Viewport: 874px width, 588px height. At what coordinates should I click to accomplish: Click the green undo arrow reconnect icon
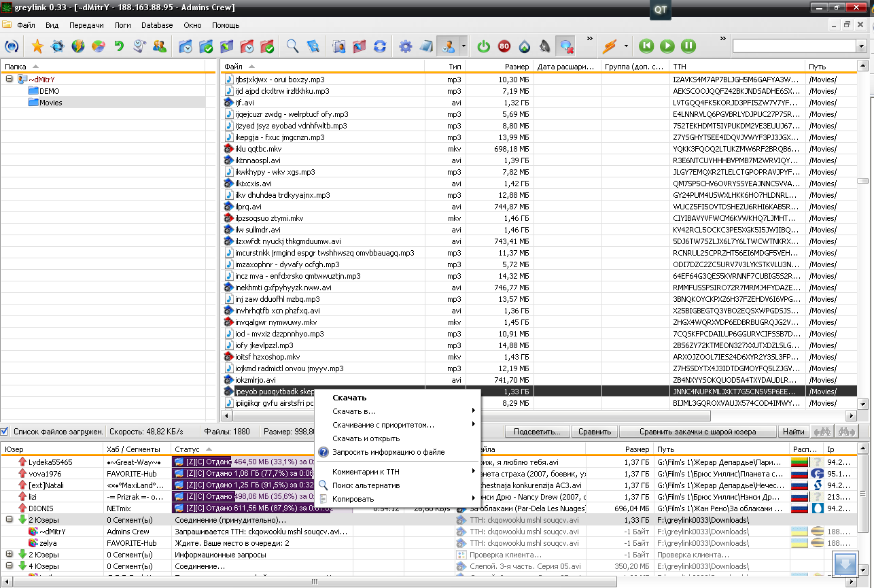[x=119, y=46]
